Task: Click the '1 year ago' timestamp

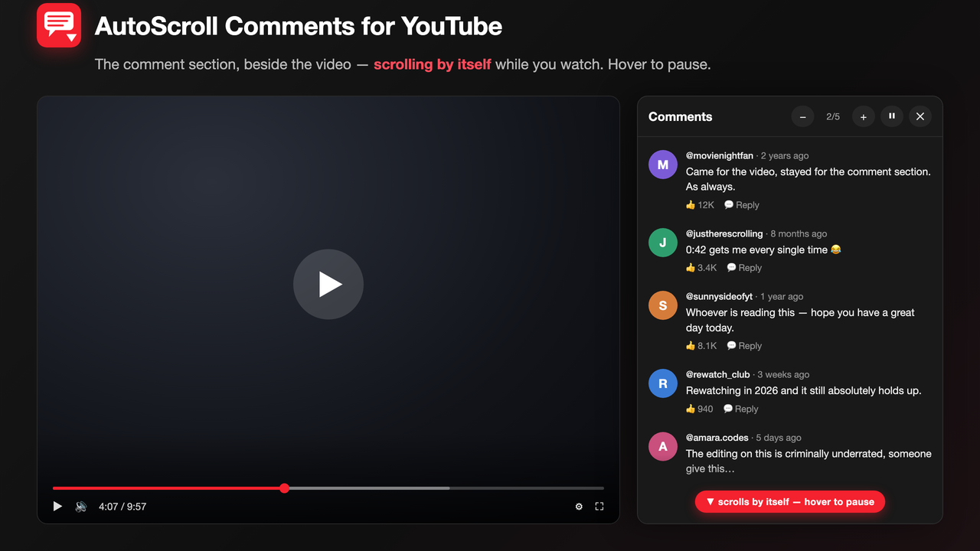Action: click(782, 297)
